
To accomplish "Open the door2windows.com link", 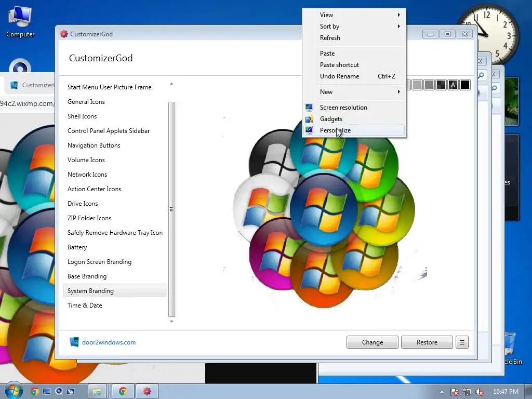I will click(109, 342).
